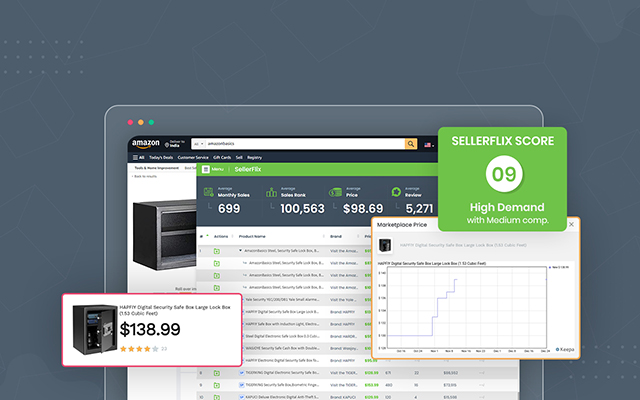Click the green action icon in row 10
Image resolution: width=640 pixels, height=400 pixels.
tap(217, 397)
